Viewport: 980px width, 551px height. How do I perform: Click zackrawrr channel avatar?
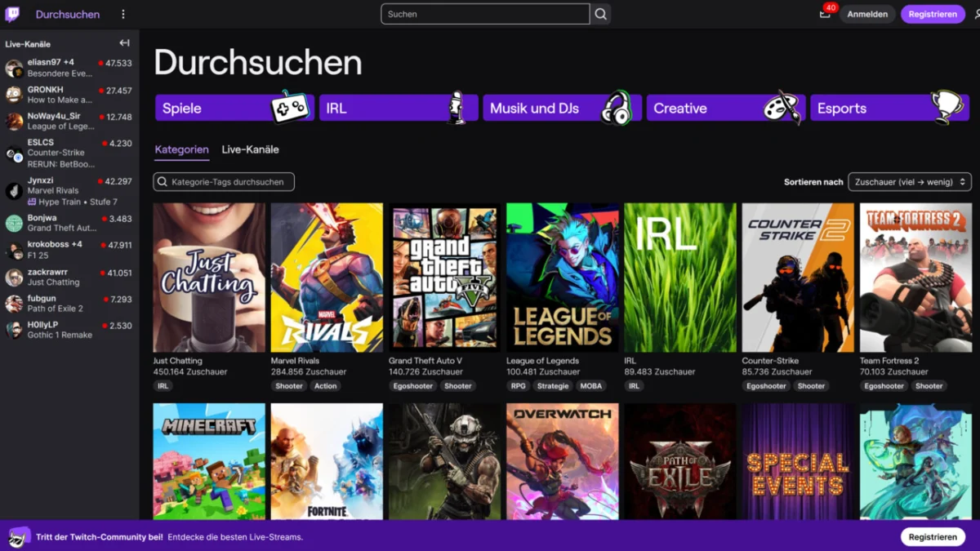14,277
